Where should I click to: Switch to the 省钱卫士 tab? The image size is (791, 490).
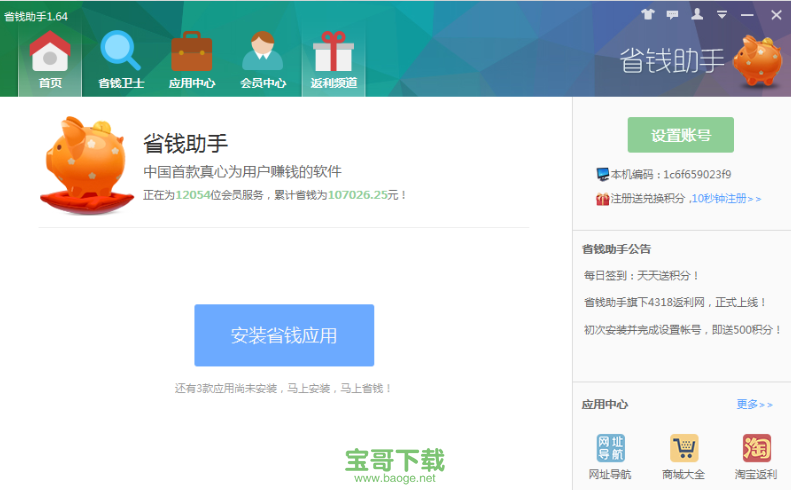[121, 61]
